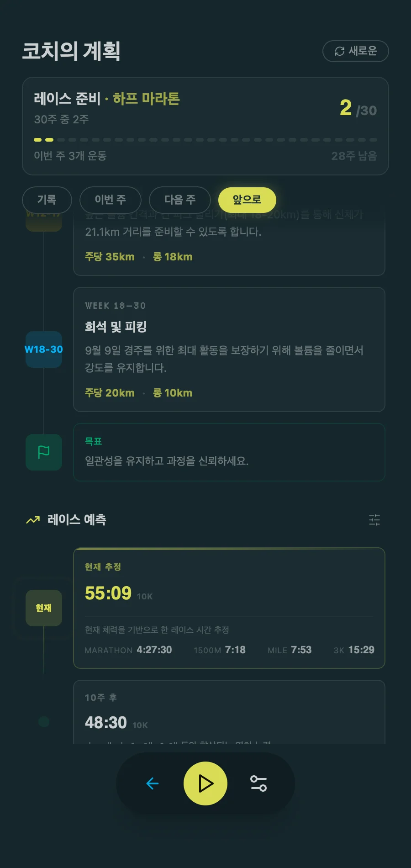This screenshot has width=411, height=868.
Task: Open the bottom bar sliders settings icon
Action: [258, 783]
